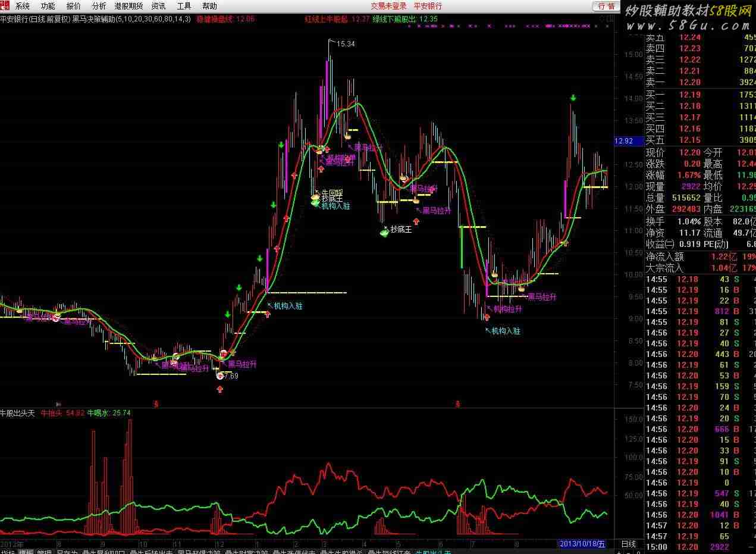756x554 pixels.
Task: Open the 帮助 menu
Action: point(210,6)
